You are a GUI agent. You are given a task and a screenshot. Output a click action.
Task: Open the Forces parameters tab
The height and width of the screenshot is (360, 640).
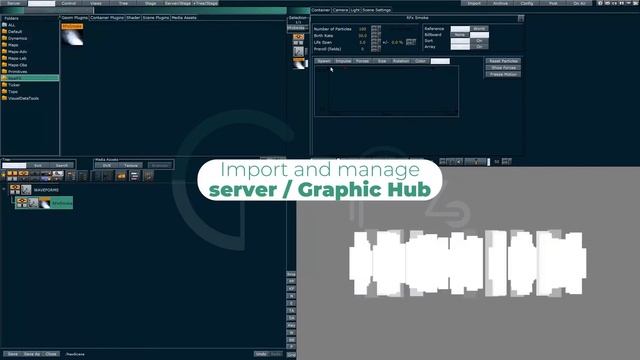coord(362,61)
